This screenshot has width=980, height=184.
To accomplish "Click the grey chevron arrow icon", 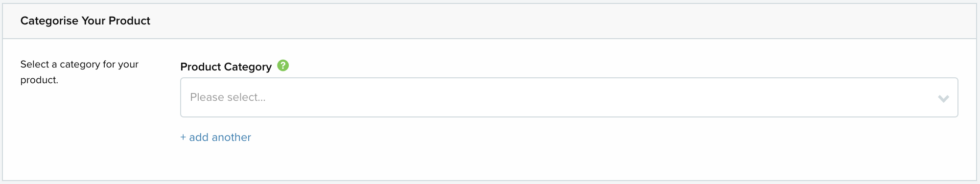I will 943,98.
